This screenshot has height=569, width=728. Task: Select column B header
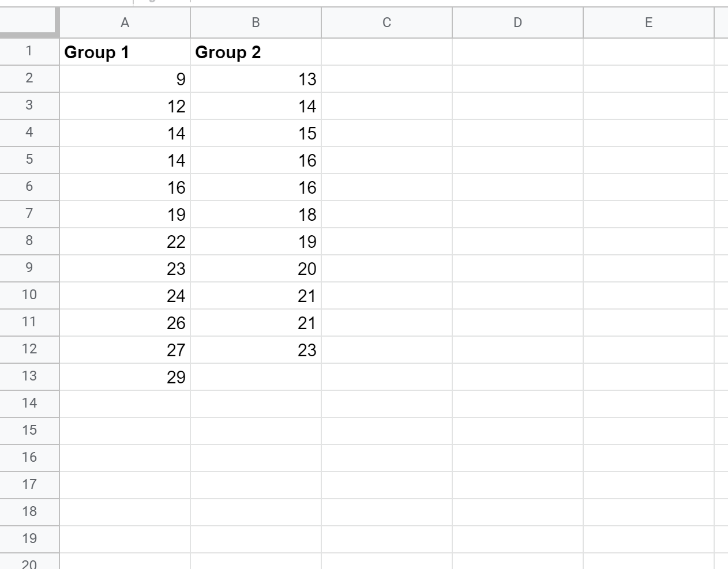(256, 22)
